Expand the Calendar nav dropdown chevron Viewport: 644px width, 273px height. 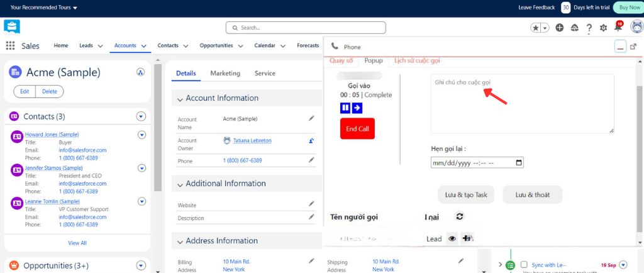[282, 46]
